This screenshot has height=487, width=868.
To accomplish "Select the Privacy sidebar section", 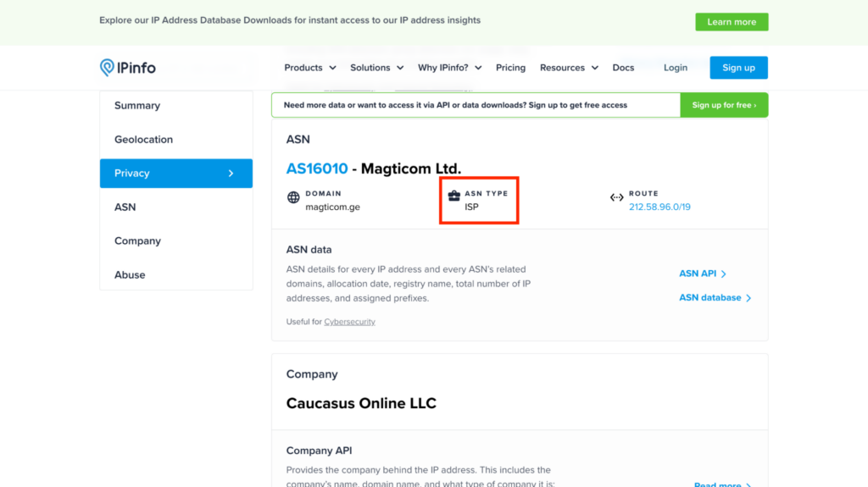I will point(176,174).
